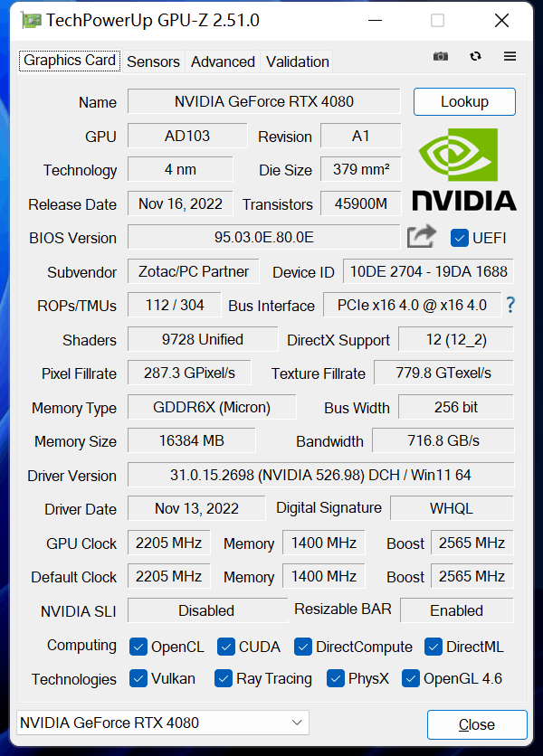Click the GPU-Z logo in the titlebar
This screenshot has width=543, height=756.
(x=32, y=19)
